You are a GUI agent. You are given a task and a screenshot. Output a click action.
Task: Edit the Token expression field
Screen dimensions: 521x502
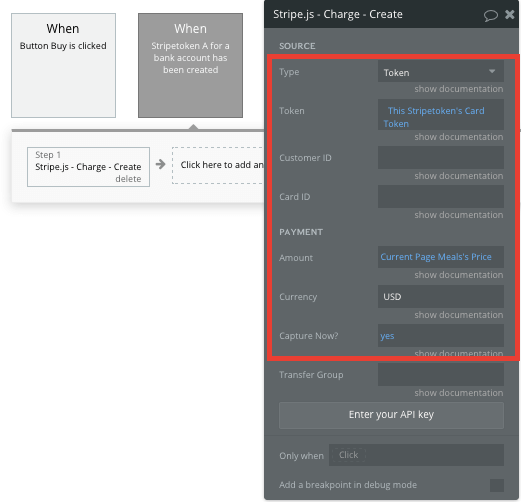[441, 115]
